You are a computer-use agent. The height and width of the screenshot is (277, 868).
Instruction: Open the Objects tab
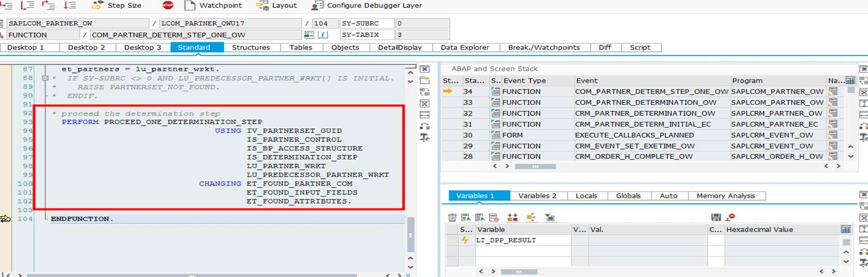tap(345, 47)
